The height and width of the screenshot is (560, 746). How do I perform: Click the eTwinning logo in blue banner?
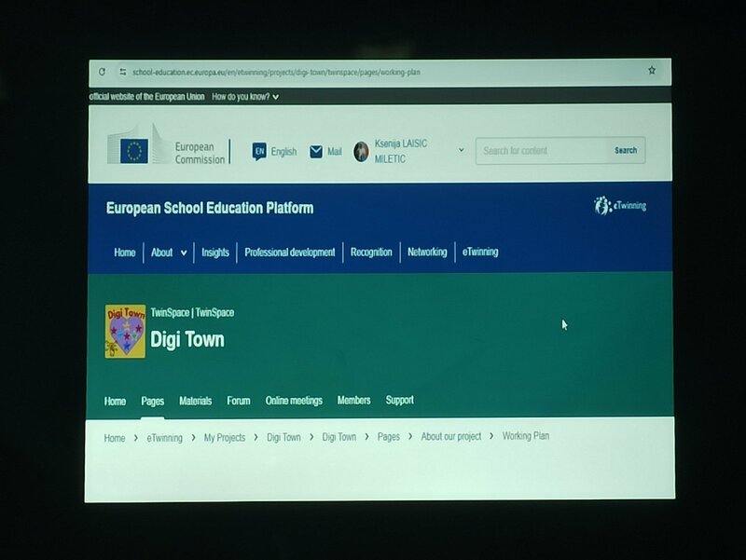point(620,206)
